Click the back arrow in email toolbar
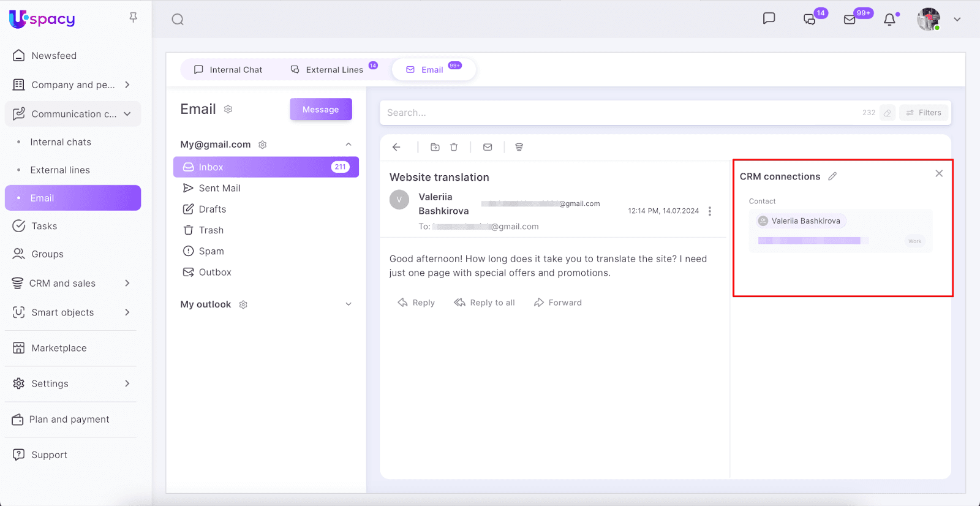980x506 pixels. tap(396, 147)
